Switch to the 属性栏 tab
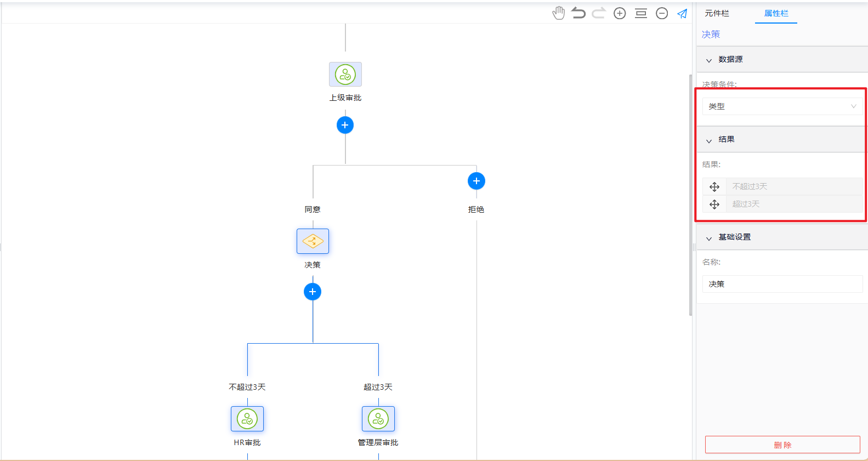Viewport: 868px width, 461px height. (x=776, y=13)
